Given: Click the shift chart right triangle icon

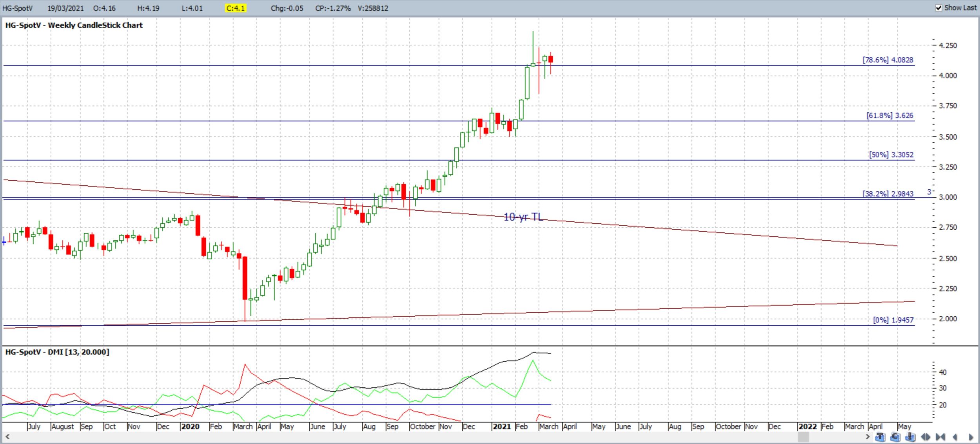Looking at the screenshot, I should tap(971, 437).
